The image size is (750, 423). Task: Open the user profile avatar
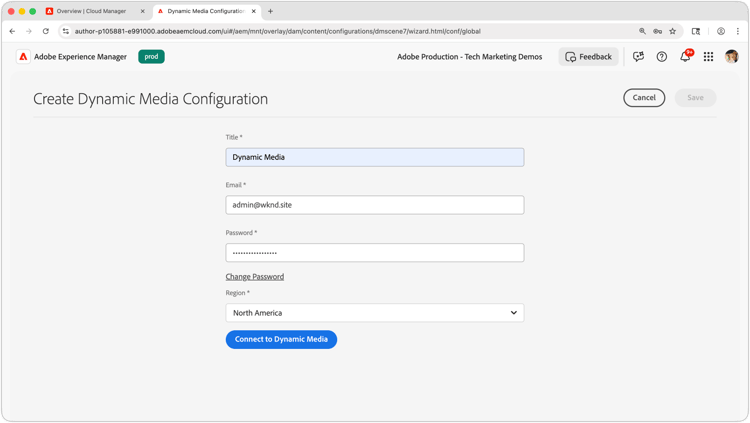tap(731, 57)
